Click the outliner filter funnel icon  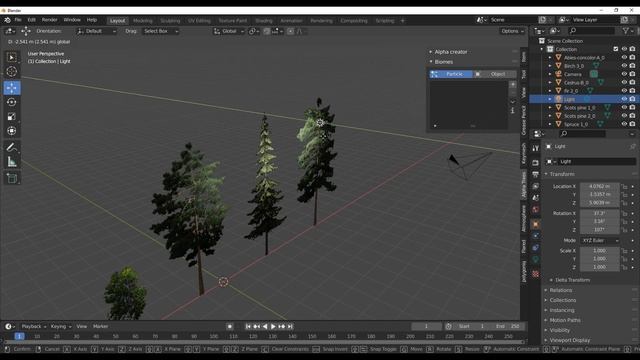[626, 31]
